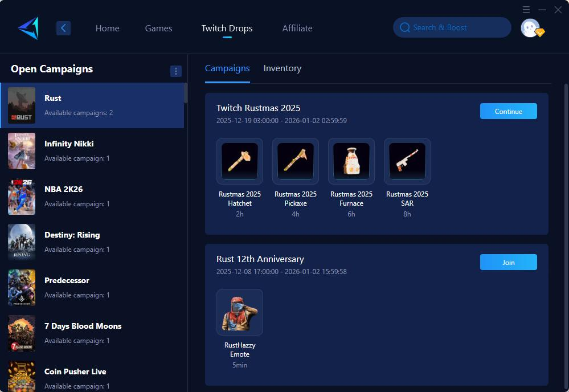Select the Rustmas 2025 SAR drop icon
The width and height of the screenshot is (569, 392).
coord(407,161)
